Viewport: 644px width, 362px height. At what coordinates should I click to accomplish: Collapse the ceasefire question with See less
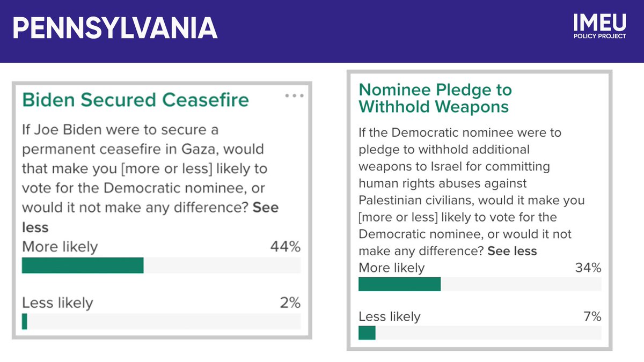point(150,217)
